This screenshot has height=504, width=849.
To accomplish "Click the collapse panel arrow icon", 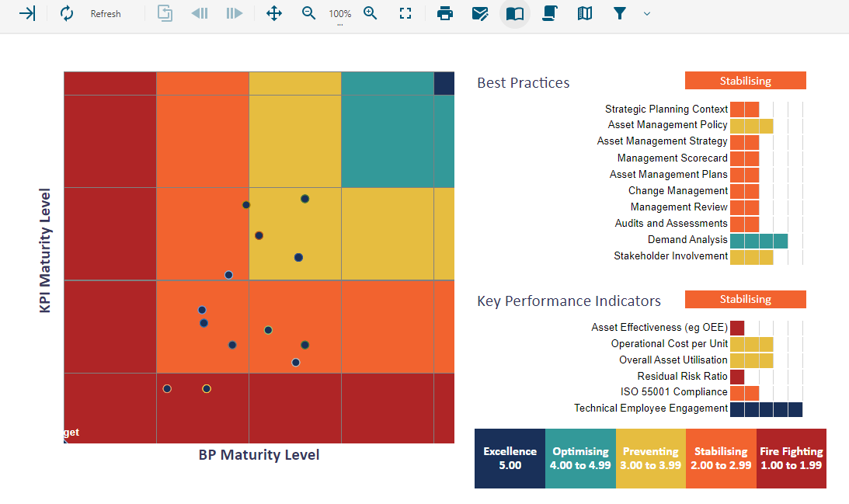I will tap(27, 13).
